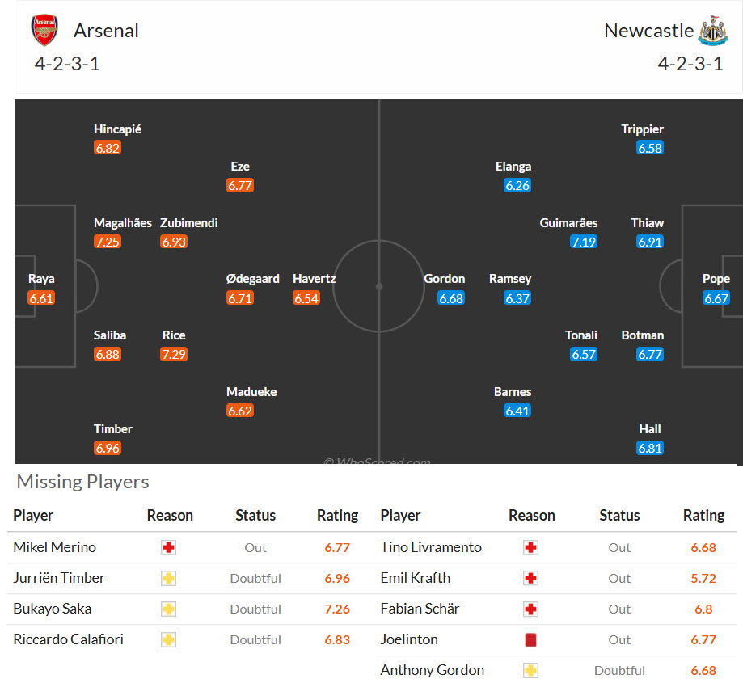Click the Newcastle Status column header
Image resolution: width=743 pixels, height=700 pixels.
[x=619, y=515]
